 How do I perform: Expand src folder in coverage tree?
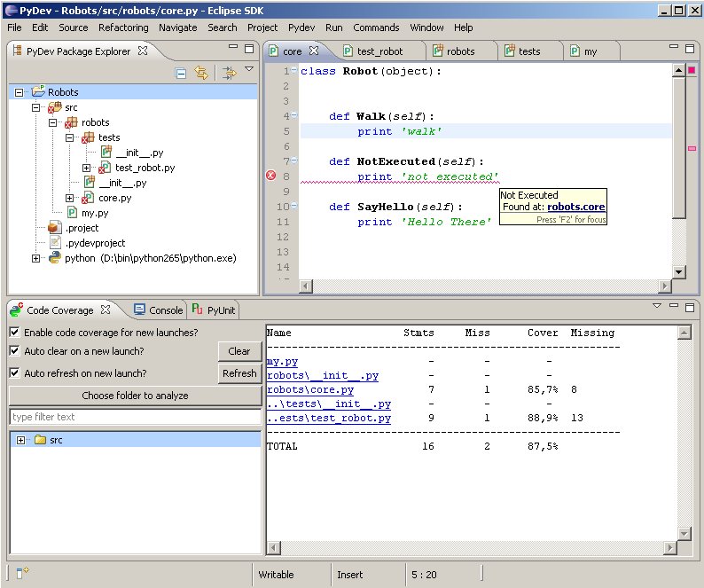(x=20, y=440)
